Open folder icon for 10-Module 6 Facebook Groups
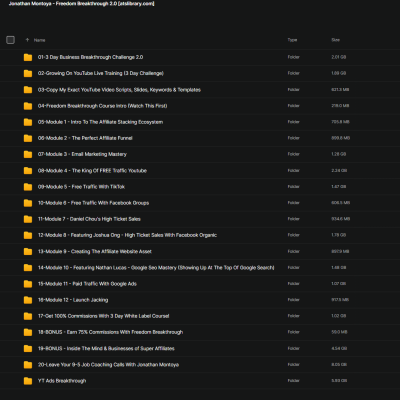The height and width of the screenshot is (400, 400). click(x=28, y=203)
